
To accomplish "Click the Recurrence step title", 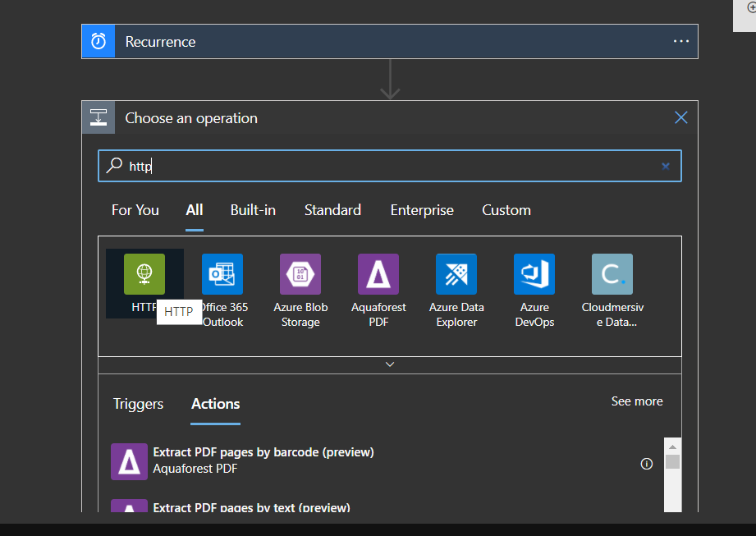I will pos(161,42).
